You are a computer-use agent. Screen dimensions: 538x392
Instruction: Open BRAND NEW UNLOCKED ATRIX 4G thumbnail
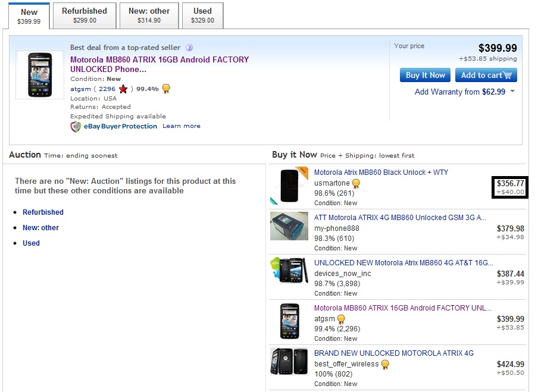coord(289,361)
